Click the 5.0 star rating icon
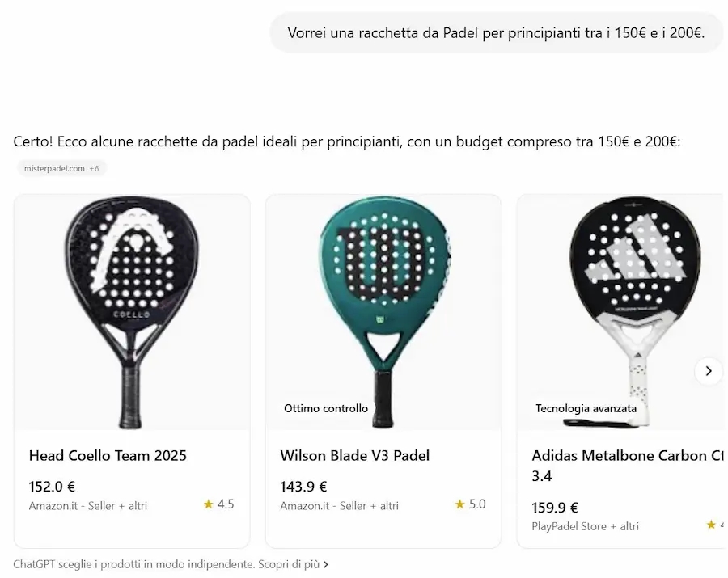Image resolution: width=728 pixels, height=578 pixels. [x=459, y=504]
